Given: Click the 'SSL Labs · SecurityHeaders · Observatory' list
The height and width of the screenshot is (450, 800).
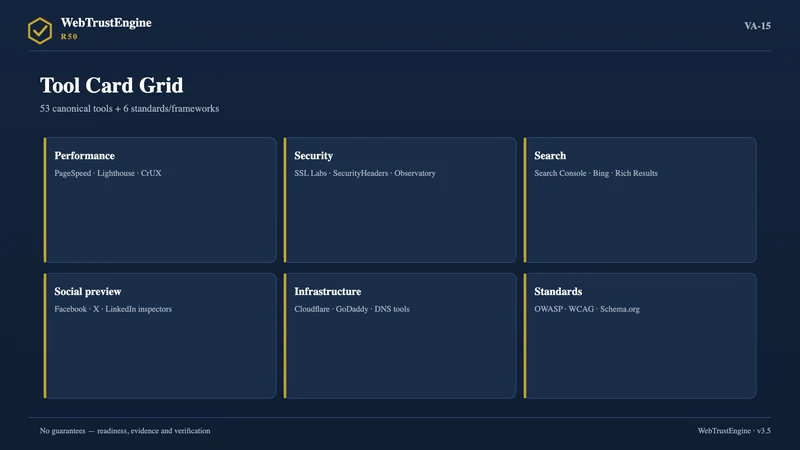Looking at the screenshot, I should 365,173.
